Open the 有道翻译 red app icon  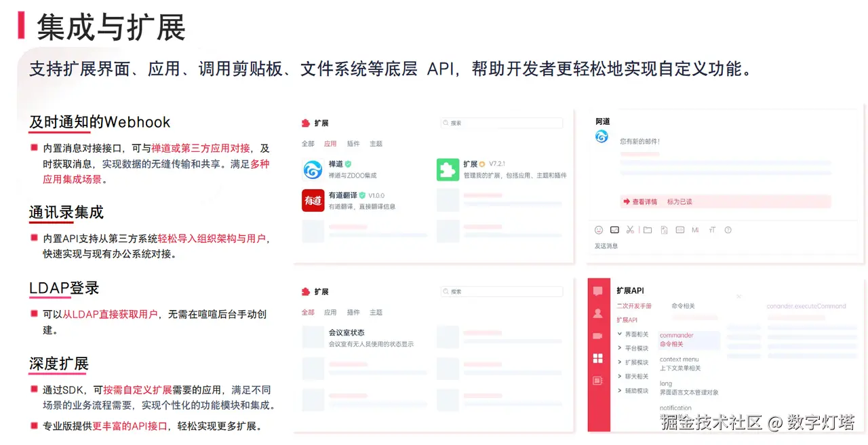click(x=313, y=201)
